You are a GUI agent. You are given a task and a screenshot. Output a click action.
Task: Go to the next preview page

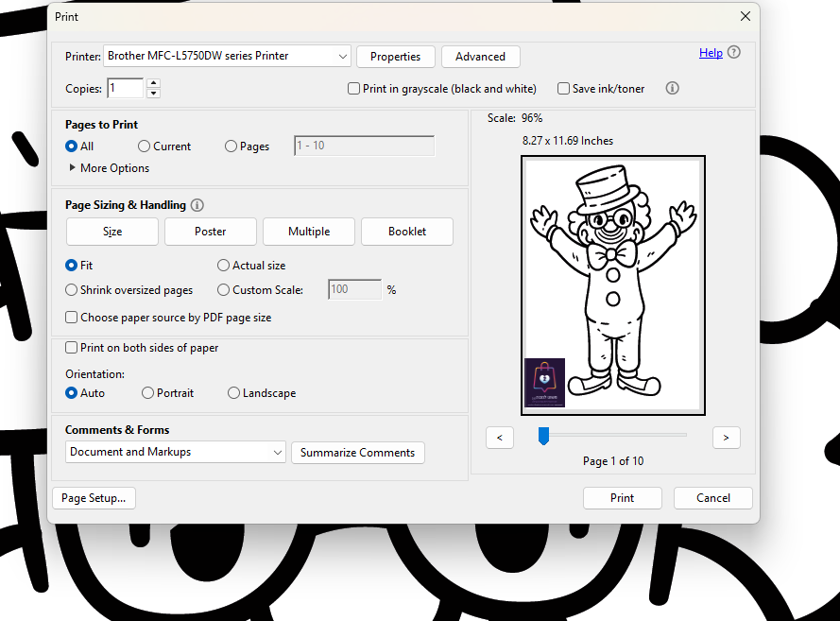coord(727,438)
